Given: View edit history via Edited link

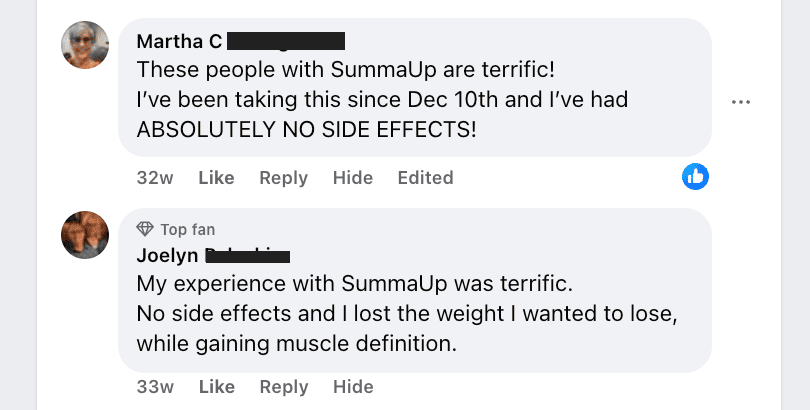Looking at the screenshot, I should click(x=425, y=178).
